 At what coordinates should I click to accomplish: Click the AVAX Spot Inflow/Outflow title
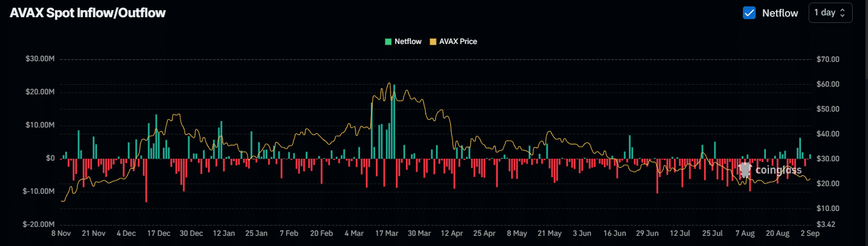pyautogui.click(x=88, y=13)
